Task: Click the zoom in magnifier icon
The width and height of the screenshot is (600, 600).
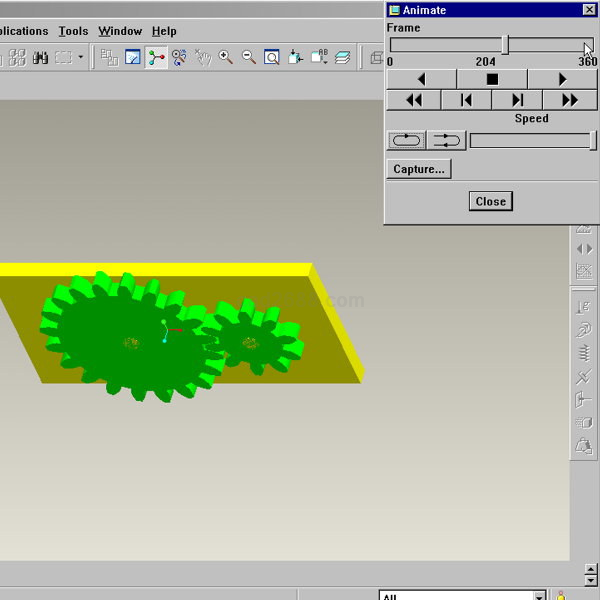Action: [226, 57]
